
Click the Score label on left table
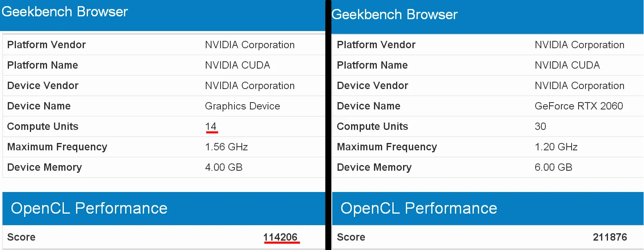pyautogui.click(x=21, y=237)
